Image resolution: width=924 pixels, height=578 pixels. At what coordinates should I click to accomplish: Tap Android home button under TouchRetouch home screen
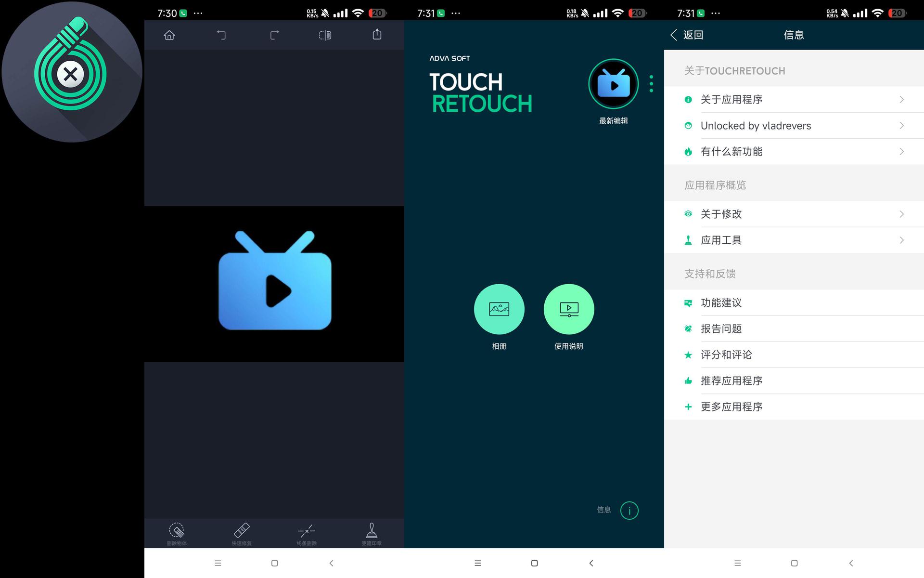(x=535, y=563)
